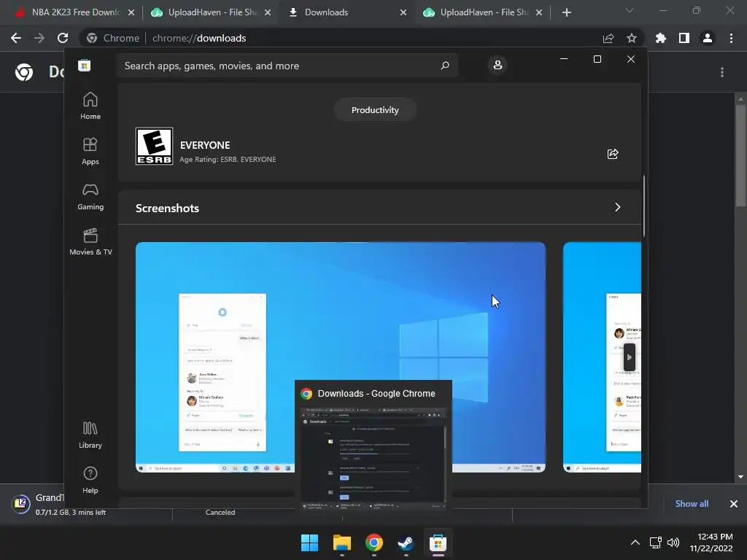Click the Productivity category tag
Screen dimensions: 747x560
coord(375,110)
